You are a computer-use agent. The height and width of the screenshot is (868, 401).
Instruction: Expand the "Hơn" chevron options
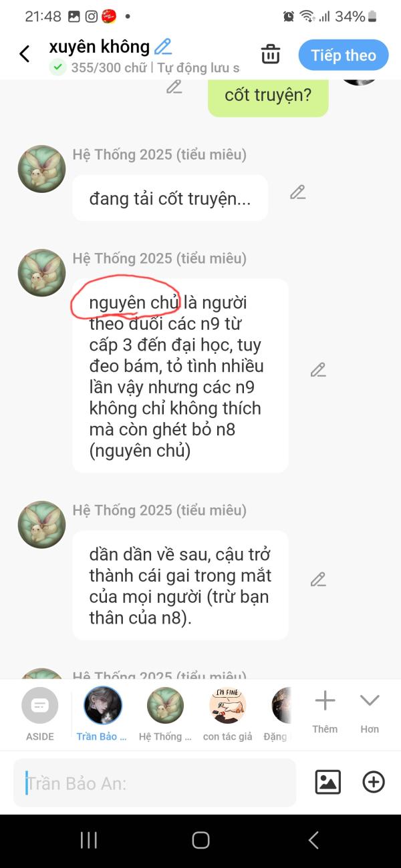(370, 712)
